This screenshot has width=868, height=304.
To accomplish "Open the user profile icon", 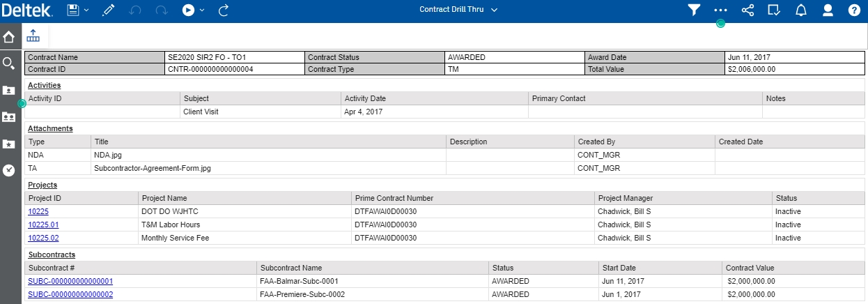I will click(828, 10).
